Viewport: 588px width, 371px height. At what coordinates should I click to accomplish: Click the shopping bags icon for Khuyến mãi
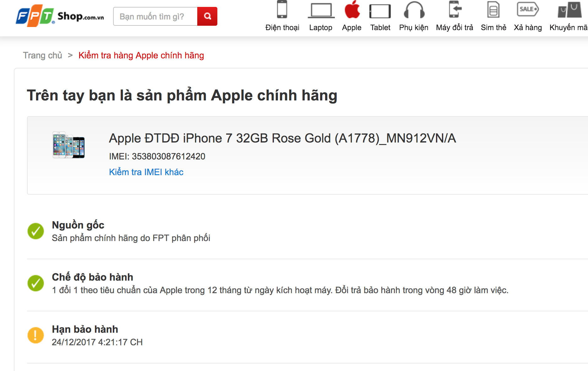click(570, 10)
